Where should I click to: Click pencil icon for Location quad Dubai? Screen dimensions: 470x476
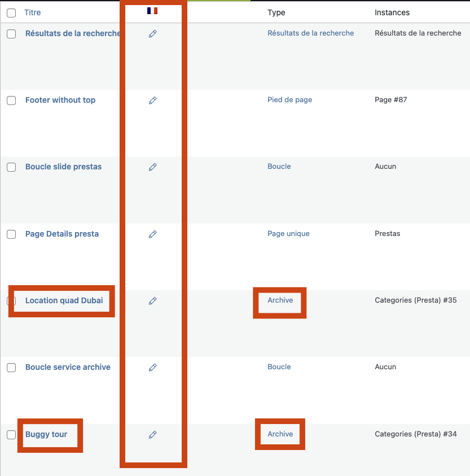(x=152, y=301)
